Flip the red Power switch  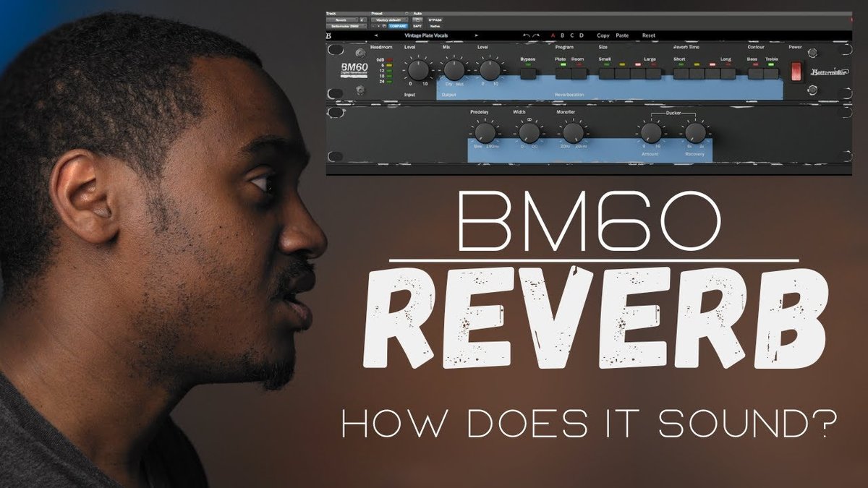pos(796,72)
